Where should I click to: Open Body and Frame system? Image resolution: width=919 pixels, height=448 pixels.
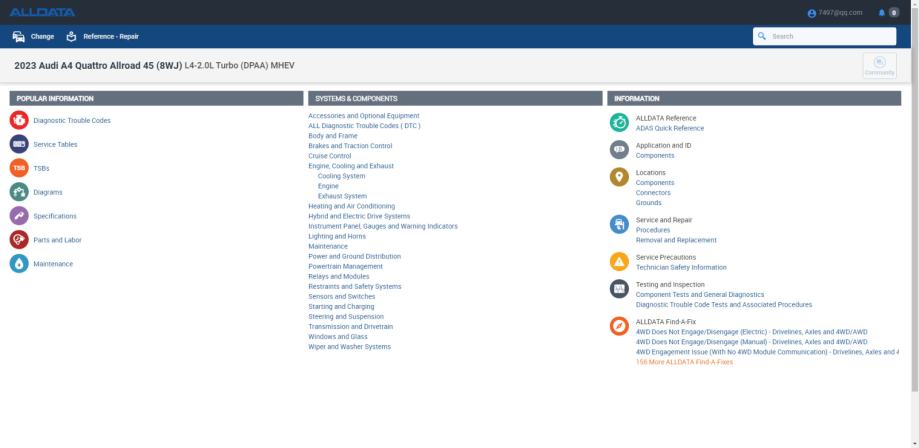[x=332, y=136]
